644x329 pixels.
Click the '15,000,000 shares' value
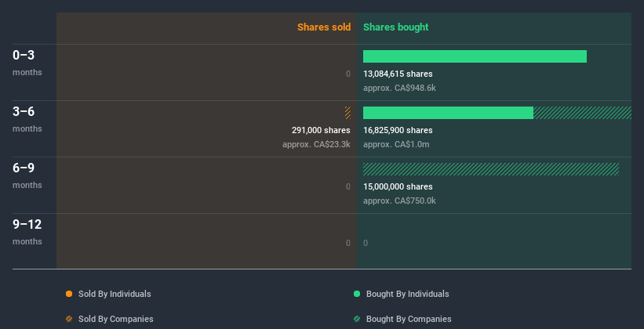398,186
